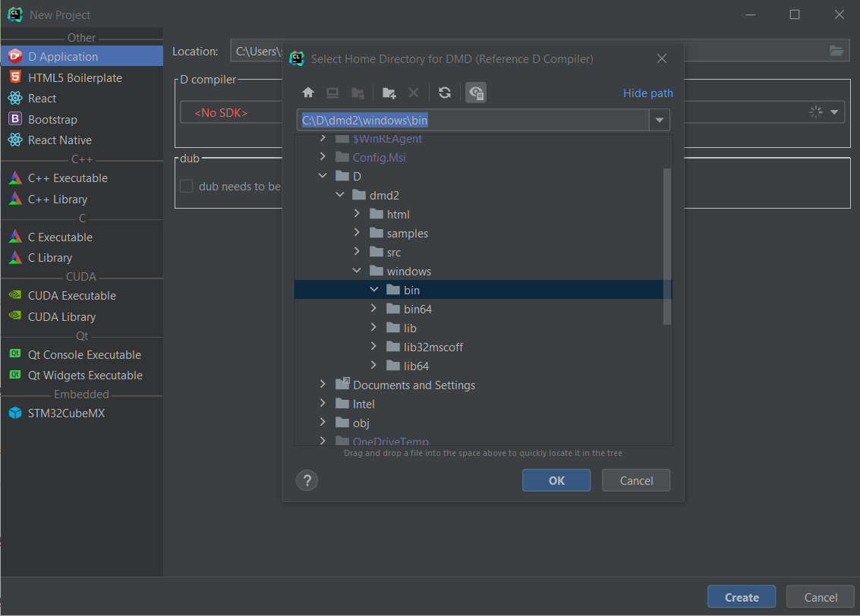The image size is (860, 616).
Task: Expand the Intel folder
Action: tap(323, 404)
